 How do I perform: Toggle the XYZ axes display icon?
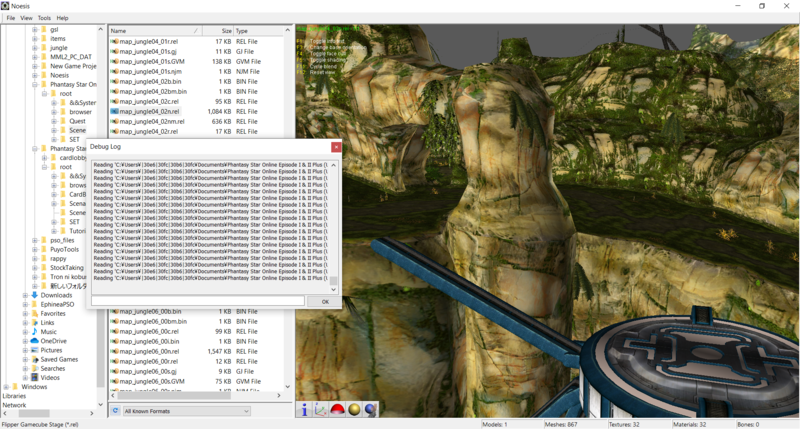pyautogui.click(x=321, y=409)
